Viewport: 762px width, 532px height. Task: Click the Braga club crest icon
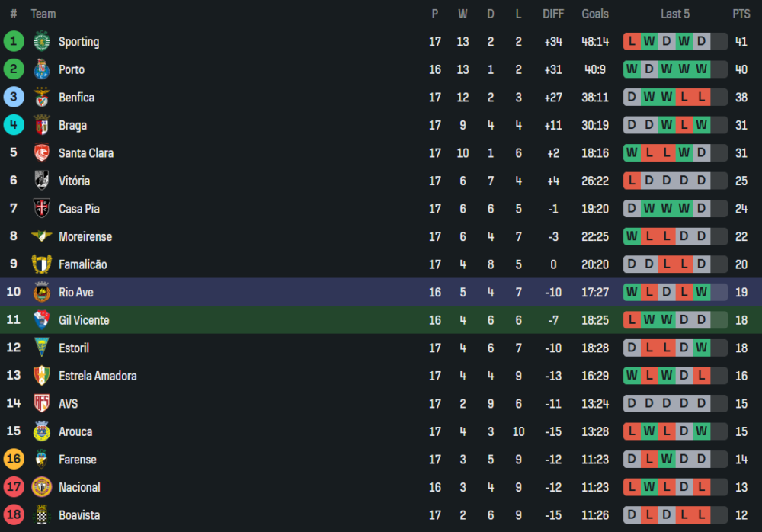point(41,125)
